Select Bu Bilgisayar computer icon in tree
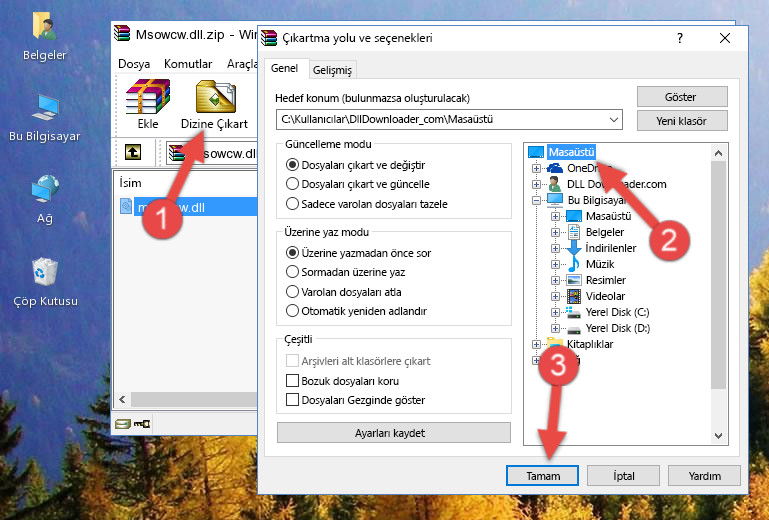This screenshot has height=520, width=769. point(555,200)
